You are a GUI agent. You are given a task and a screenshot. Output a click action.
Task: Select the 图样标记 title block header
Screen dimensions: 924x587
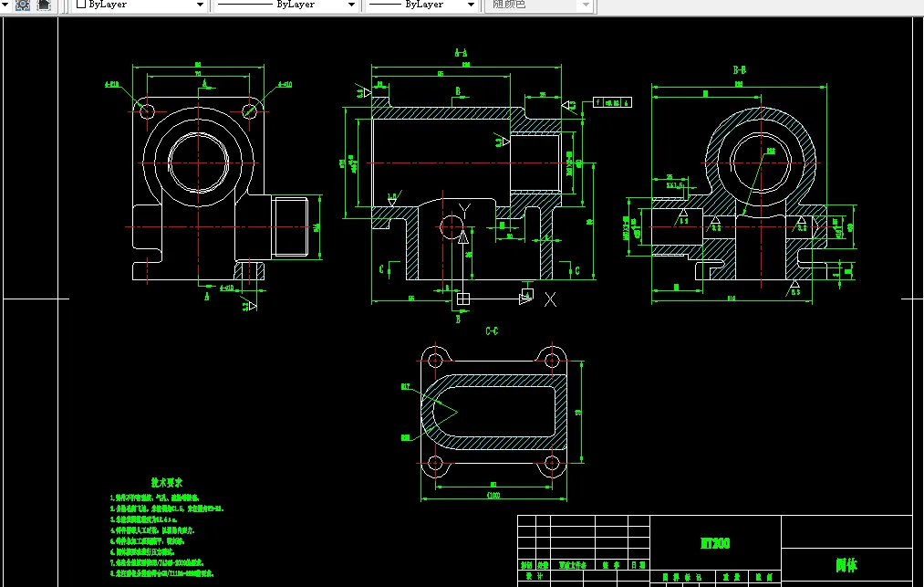click(681, 577)
